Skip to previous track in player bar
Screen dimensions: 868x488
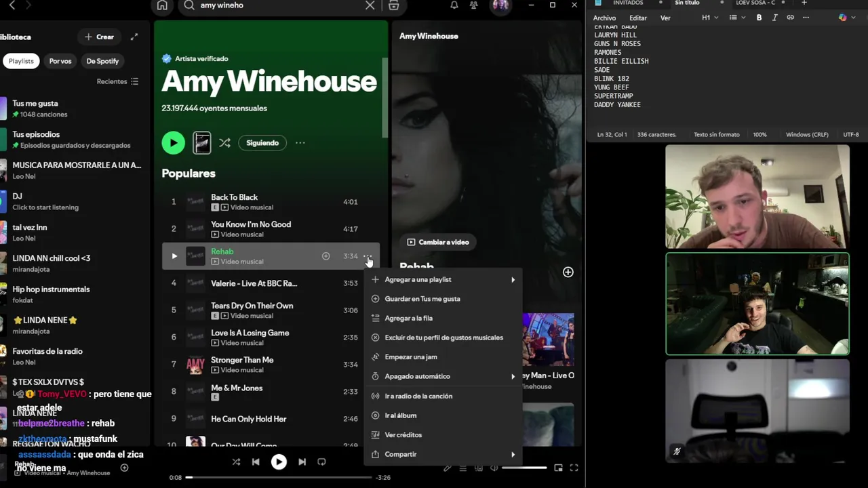click(x=256, y=462)
